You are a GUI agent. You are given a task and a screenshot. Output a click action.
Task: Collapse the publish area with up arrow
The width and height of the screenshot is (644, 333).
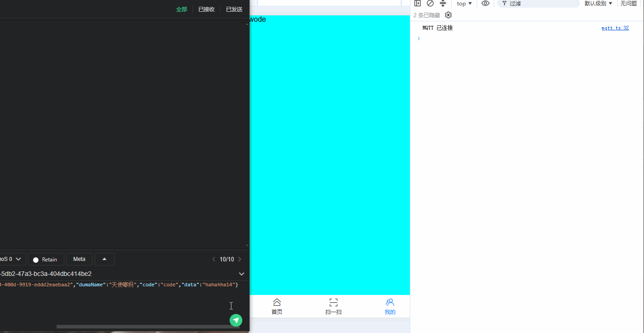[105, 259]
